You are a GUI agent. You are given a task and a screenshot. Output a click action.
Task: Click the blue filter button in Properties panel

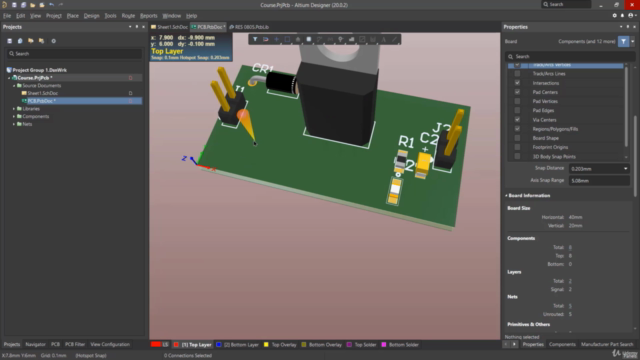(x=623, y=41)
